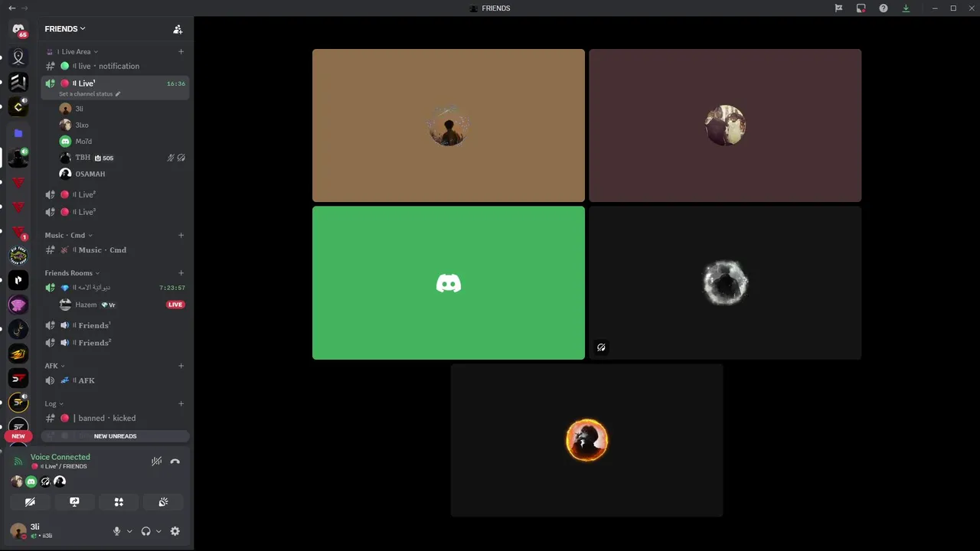980x551 pixels.
Task: Join the Live² voice channel
Action: point(115,194)
